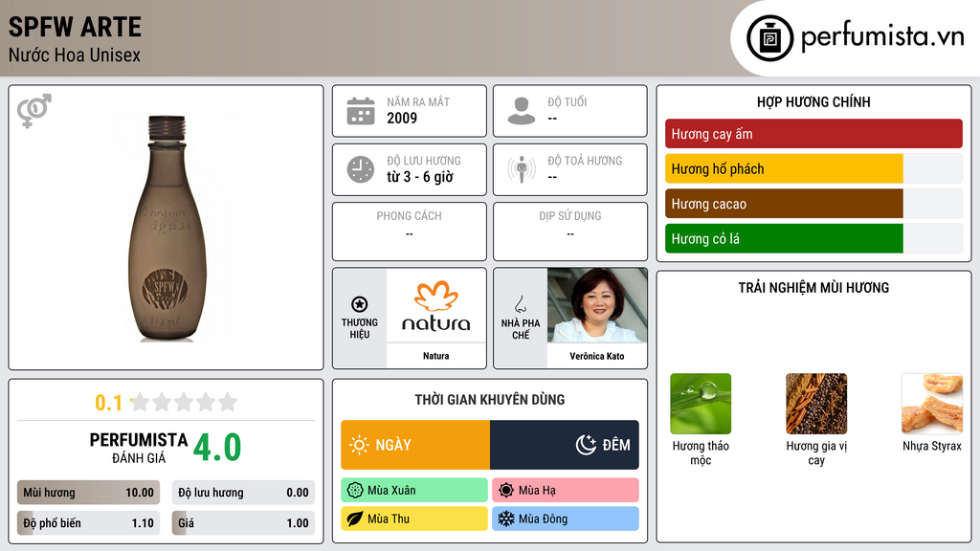Viewport: 980px width, 551px height.
Task: Click the Dịp sử dụng label
Action: pos(570,216)
